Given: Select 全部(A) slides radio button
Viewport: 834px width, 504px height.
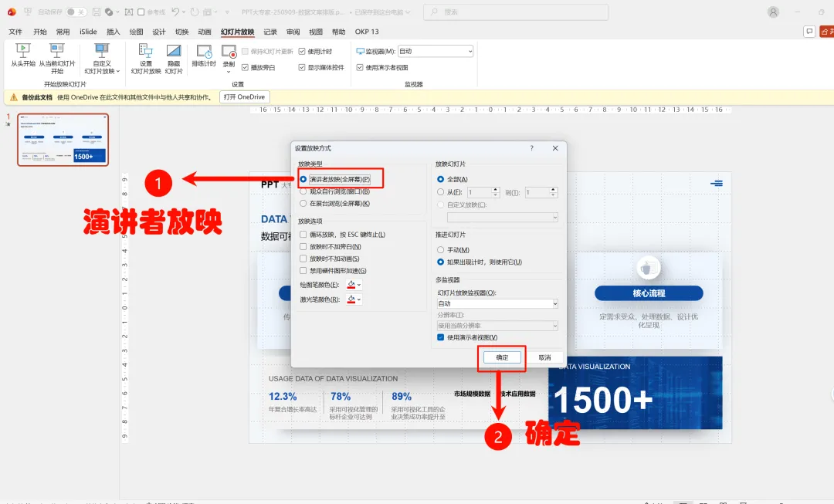Looking at the screenshot, I should [440, 179].
